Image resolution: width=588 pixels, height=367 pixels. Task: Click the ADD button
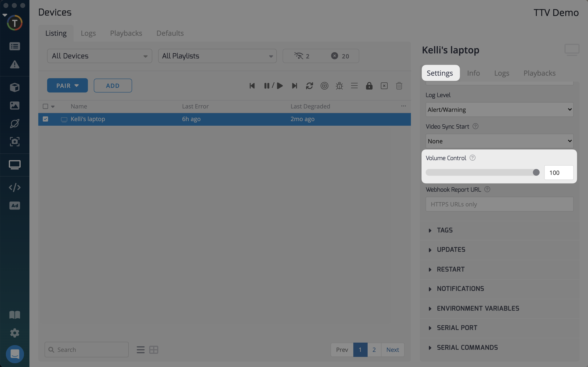(x=113, y=85)
